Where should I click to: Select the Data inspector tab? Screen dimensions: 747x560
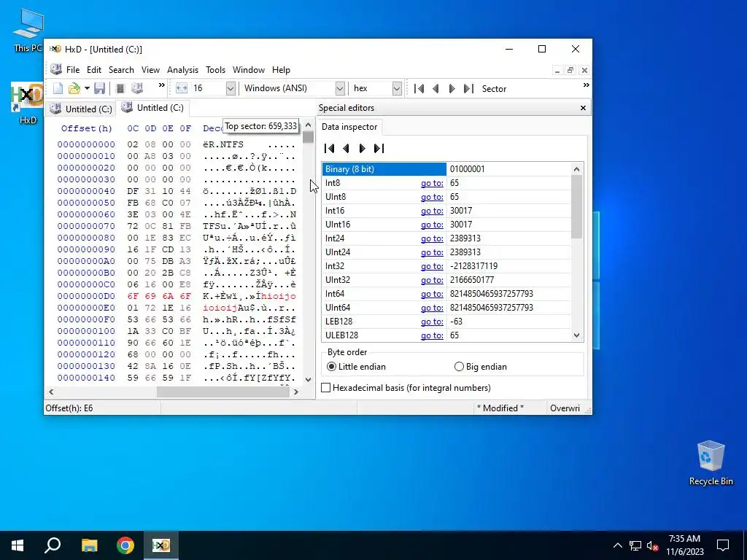pos(349,127)
